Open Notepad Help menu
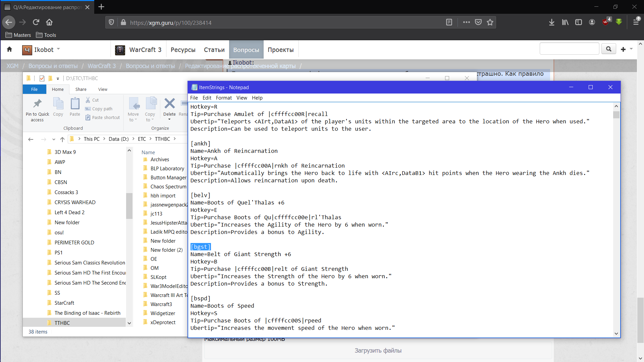 point(257,98)
